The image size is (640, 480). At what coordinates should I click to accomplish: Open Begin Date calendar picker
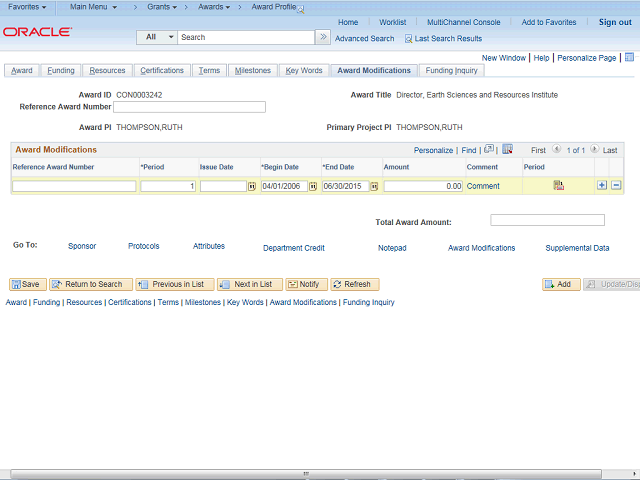313,187
